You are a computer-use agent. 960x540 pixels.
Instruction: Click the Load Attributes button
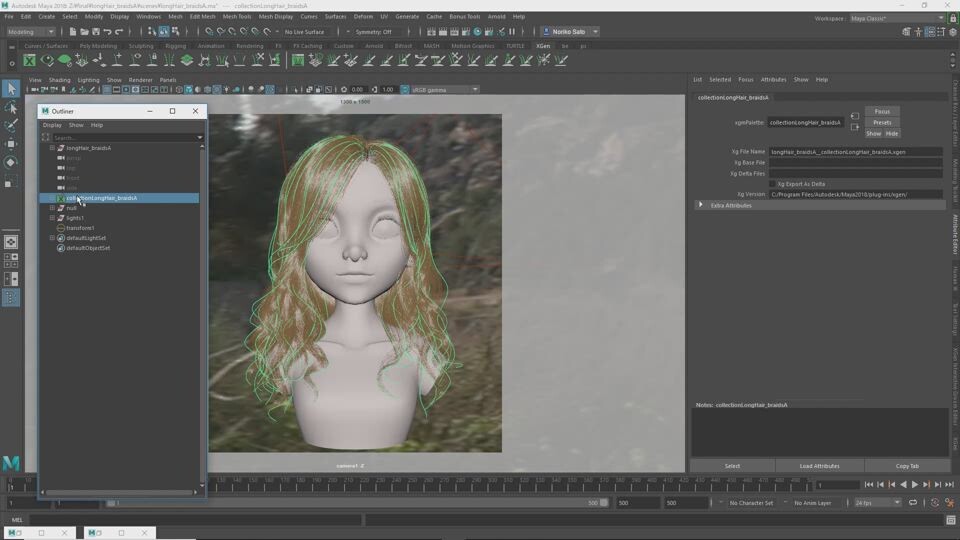[819, 466]
